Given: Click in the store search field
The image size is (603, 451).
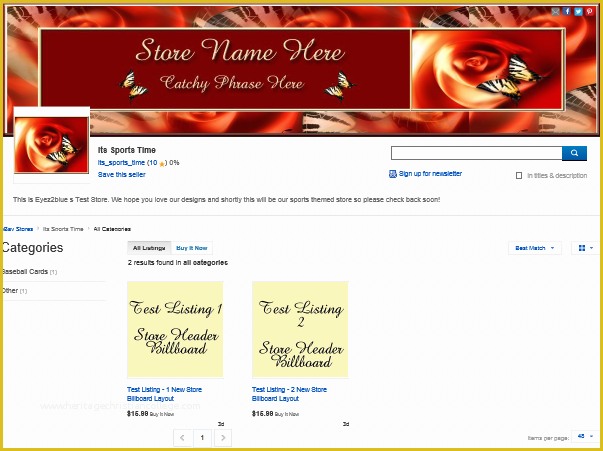Looking at the screenshot, I should (x=476, y=153).
